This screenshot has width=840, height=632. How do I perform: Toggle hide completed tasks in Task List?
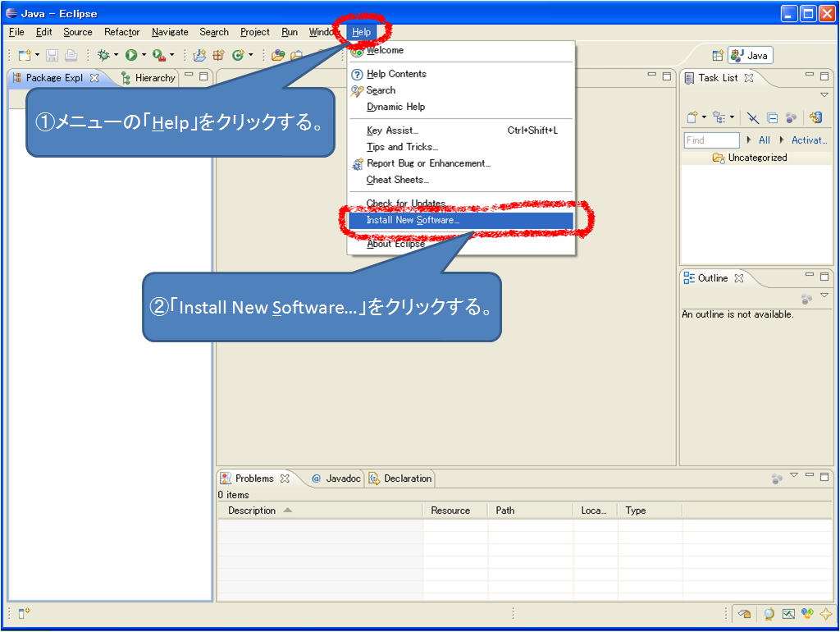[x=753, y=118]
